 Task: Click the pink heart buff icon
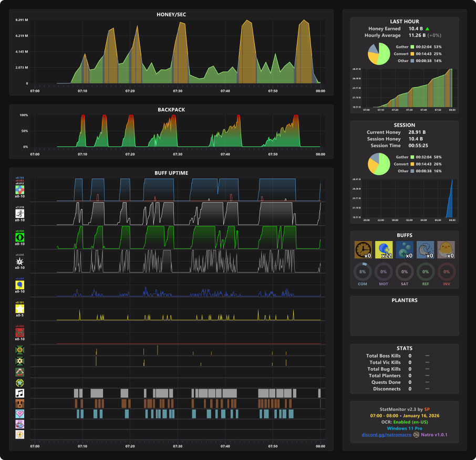pos(20,414)
